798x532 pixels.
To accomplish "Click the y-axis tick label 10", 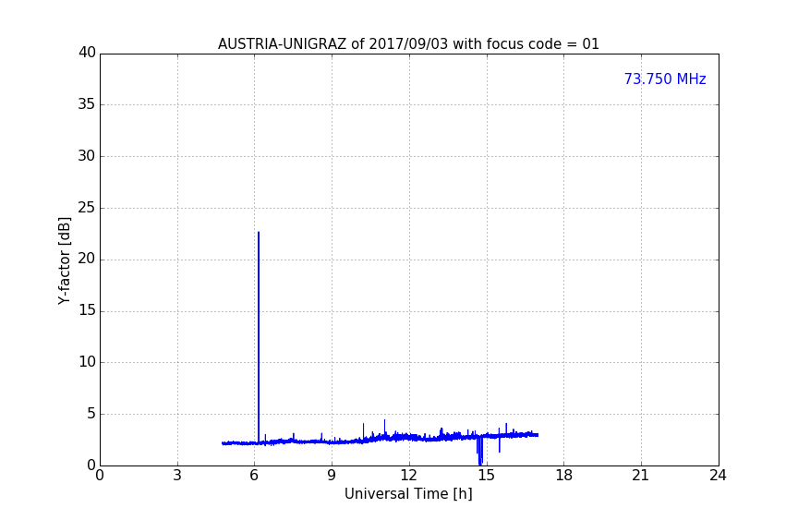I will (87, 362).
